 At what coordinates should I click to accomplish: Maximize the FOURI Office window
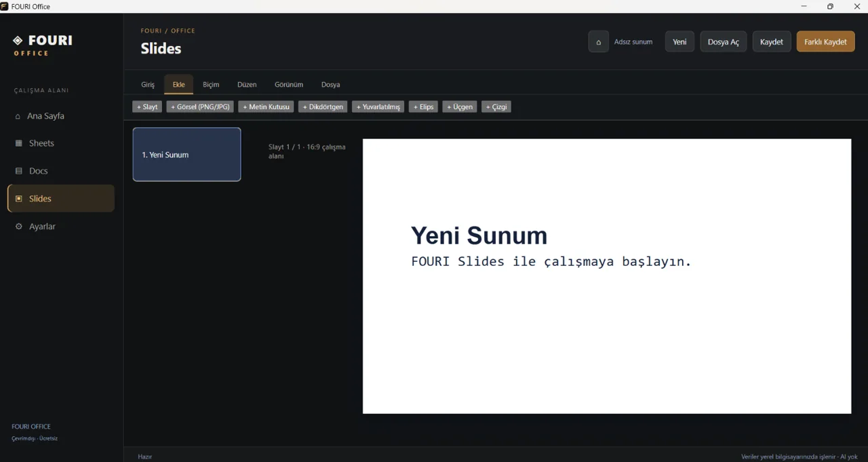click(830, 6)
